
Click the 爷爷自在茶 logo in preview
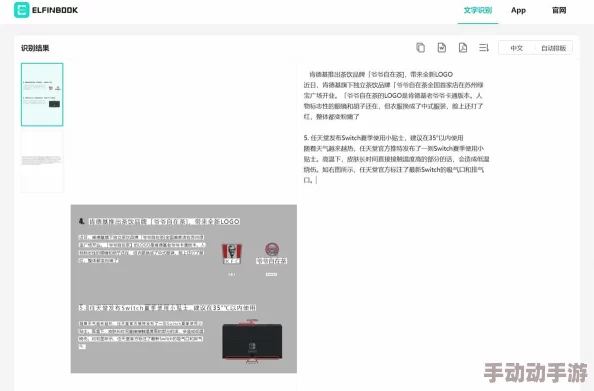coord(272,253)
